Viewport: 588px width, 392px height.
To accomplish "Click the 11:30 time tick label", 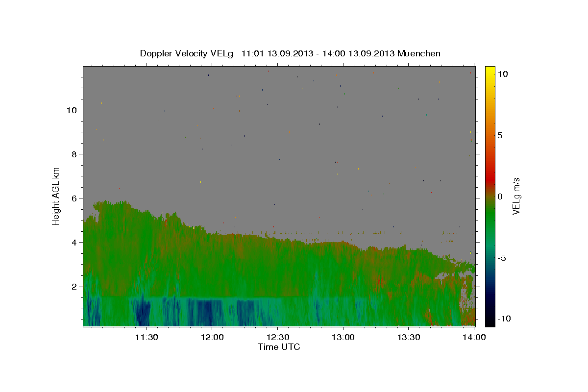I will (146, 337).
